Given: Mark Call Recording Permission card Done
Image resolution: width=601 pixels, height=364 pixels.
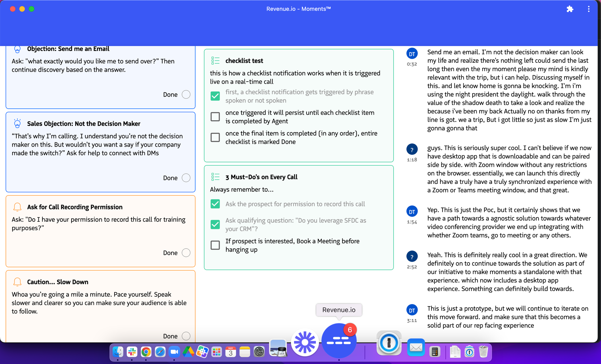Looking at the screenshot, I should [186, 253].
